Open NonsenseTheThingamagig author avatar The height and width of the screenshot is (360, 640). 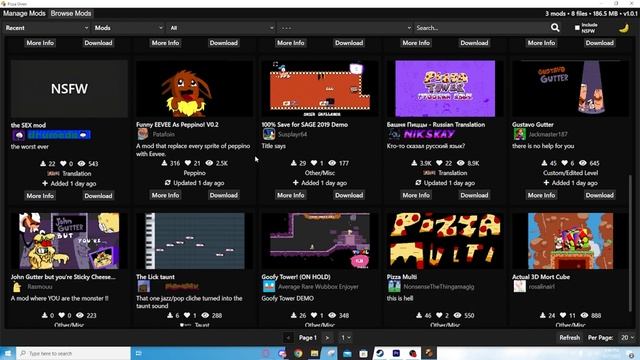394,287
